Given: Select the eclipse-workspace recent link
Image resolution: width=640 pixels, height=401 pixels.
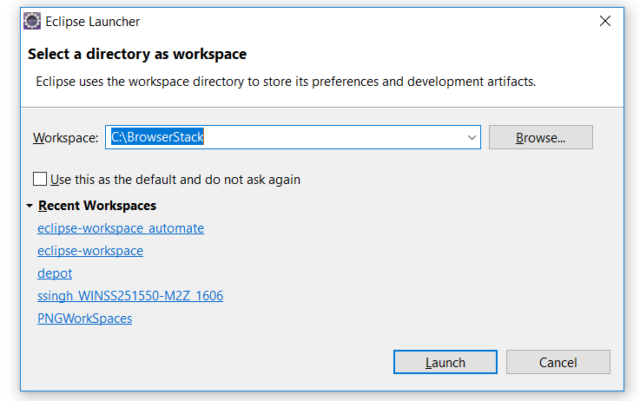Looking at the screenshot, I should pyautogui.click(x=90, y=251).
